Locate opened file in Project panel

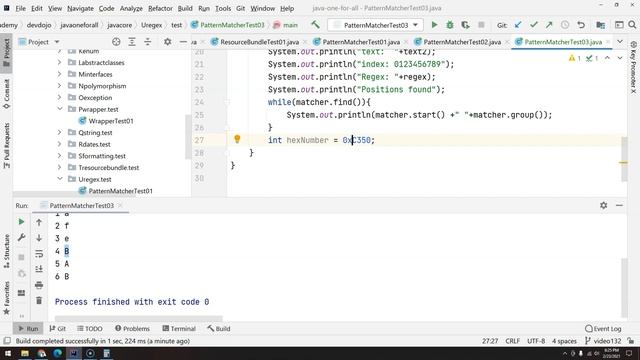116,42
